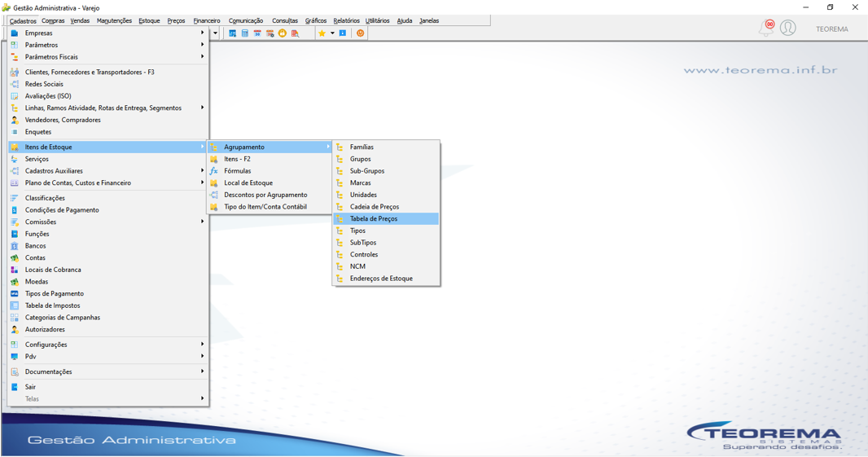Click the blue info message toolbar icon
The height and width of the screenshot is (457, 868).
pos(343,33)
